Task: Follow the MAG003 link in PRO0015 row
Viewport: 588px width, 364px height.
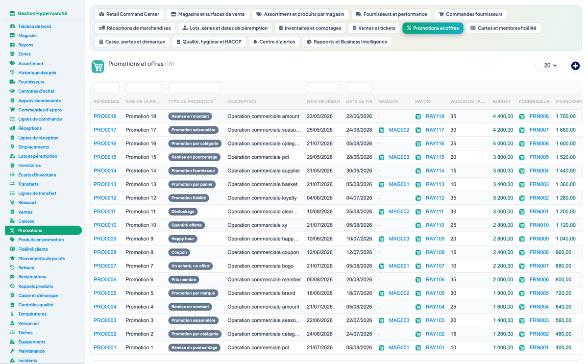Action: [x=399, y=157]
